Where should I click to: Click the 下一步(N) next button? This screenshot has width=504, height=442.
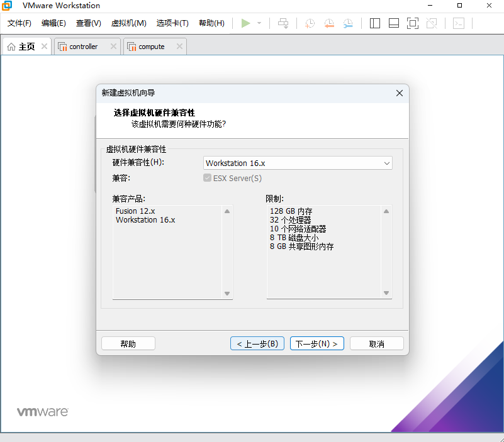pos(317,344)
